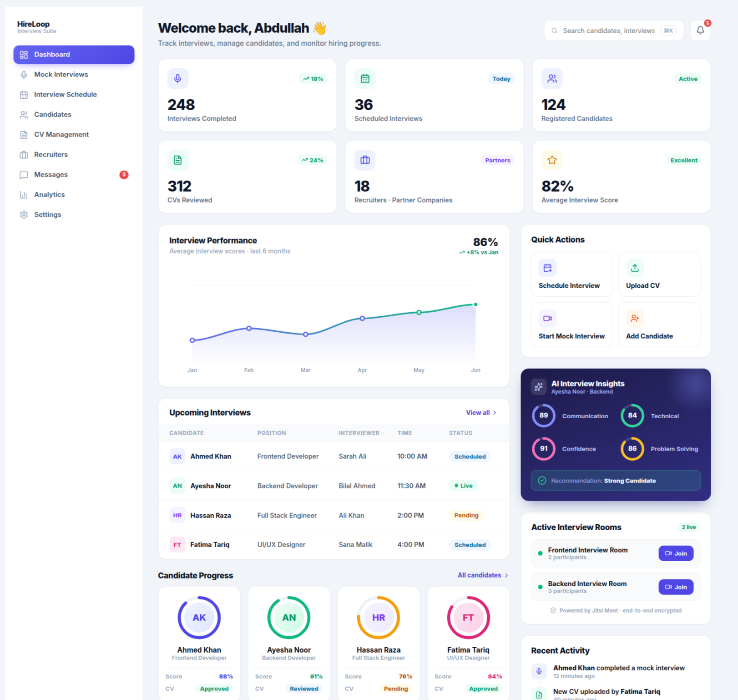Click Ahmed Khan's circular progress avatar card
The width and height of the screenshot is (738, 700).
199,618
